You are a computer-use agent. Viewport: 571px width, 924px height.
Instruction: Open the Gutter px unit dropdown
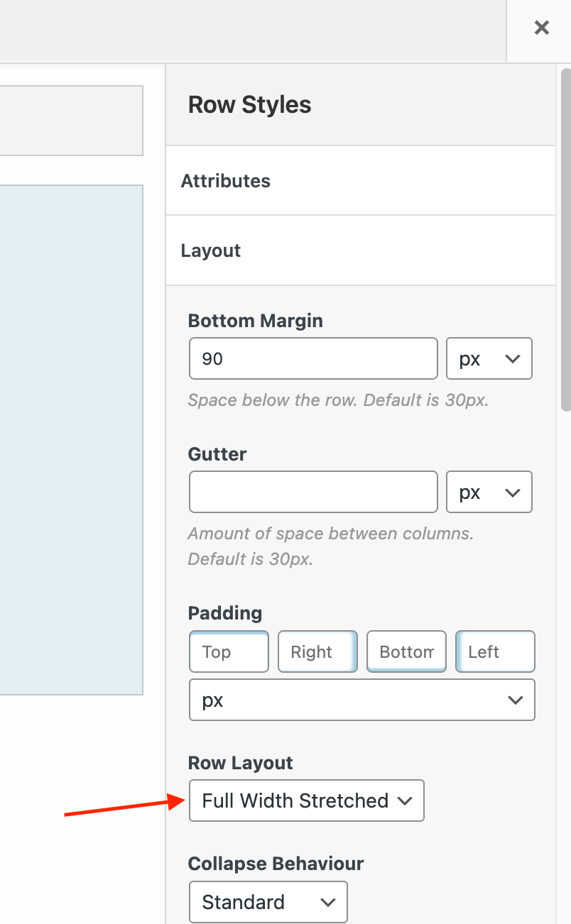pos(489,492)
